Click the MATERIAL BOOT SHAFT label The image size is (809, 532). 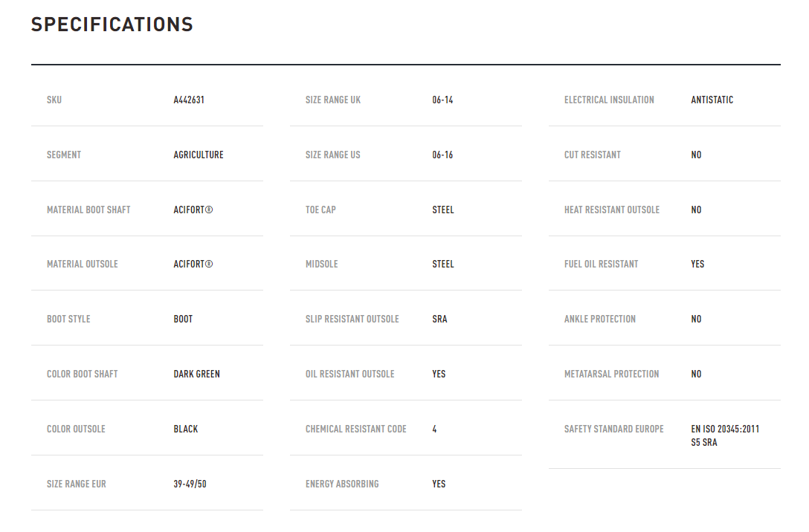click(x=88, y=210)
